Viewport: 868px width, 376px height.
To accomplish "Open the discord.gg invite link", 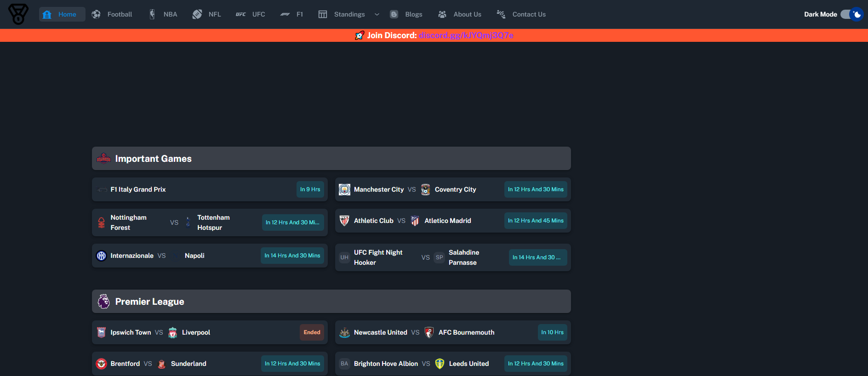I will point(466,35).
